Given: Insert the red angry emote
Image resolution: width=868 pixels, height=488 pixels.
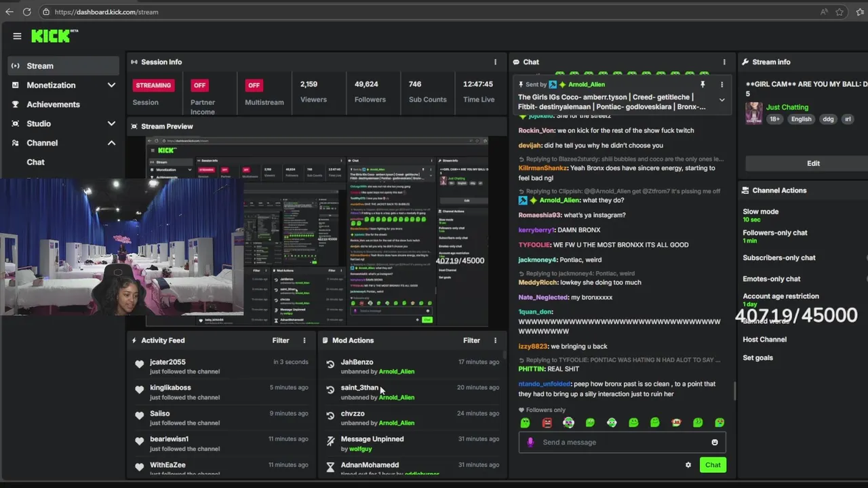Looking at the screenshot, I should coord(547,422).
